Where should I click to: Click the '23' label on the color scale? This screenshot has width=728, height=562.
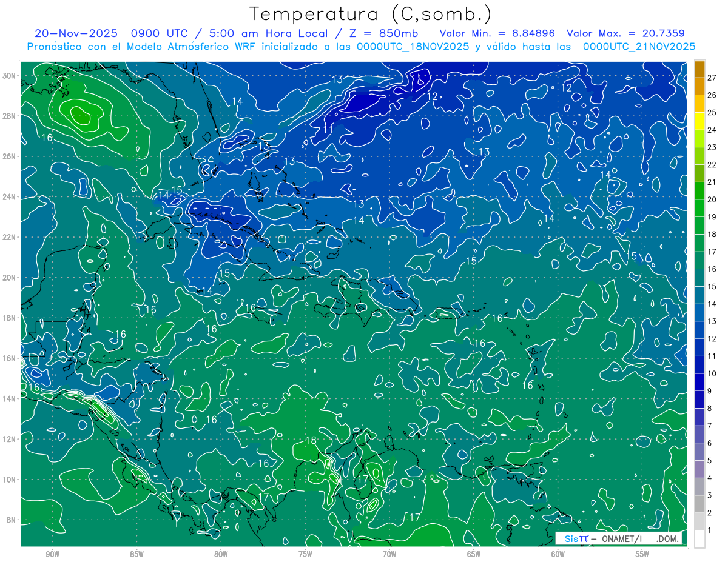coord(712,147)
